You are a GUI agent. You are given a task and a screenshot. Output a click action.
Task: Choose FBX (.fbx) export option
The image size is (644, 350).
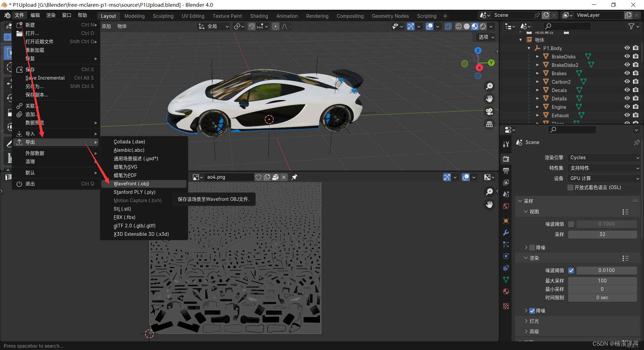point(144,217)
